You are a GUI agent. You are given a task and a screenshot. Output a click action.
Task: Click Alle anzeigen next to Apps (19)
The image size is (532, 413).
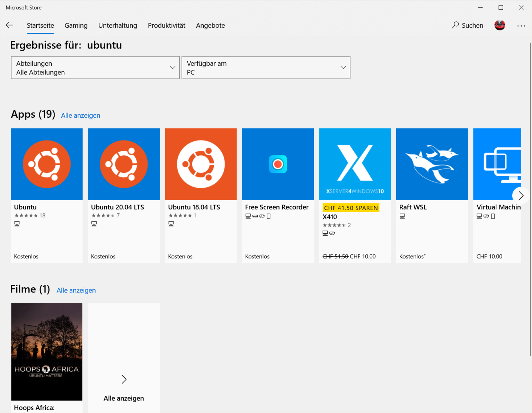(81, 115)
